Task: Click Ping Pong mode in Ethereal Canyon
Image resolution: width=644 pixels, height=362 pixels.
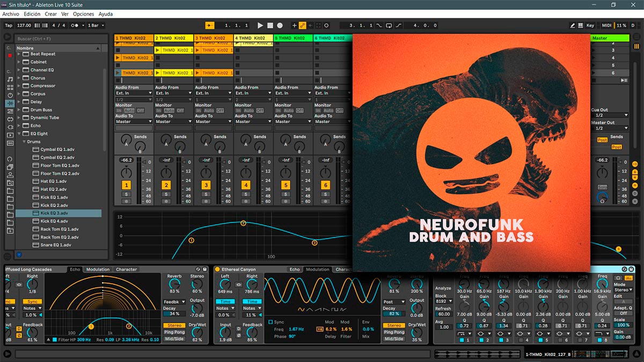Action: pyautogui.click(x=394, y=332)
